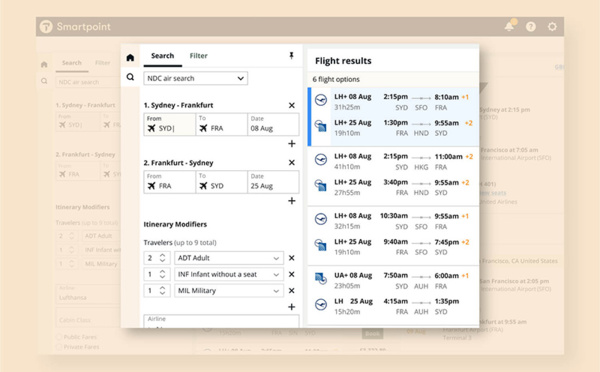Edit To FRA field in segment 1

pyautogui.click(x=221, y=124)
